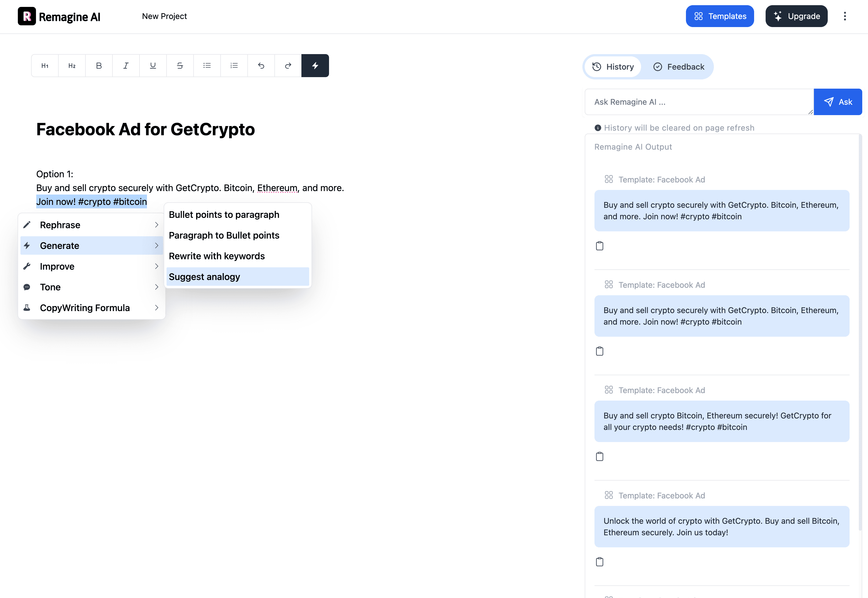Click the Upgrade button
Viewport: 868px width, 598px height.
(x=796, y=16)
